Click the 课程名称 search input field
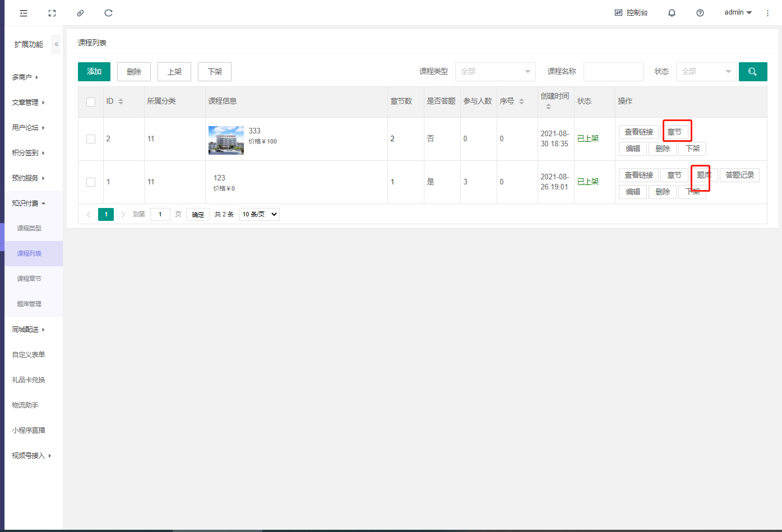This screenshot has width=782, height=532. coord(613,72)
